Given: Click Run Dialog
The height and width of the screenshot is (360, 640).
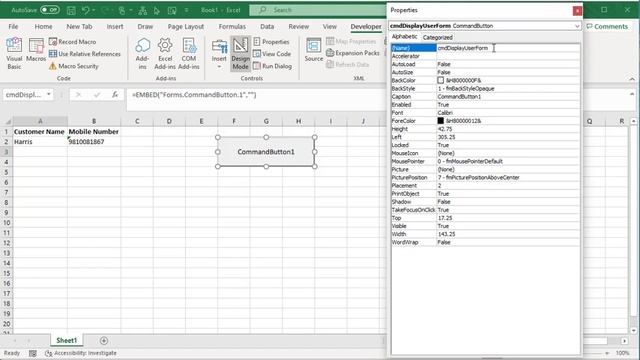Looking at the screenshot, I should [x=272, y=66].
